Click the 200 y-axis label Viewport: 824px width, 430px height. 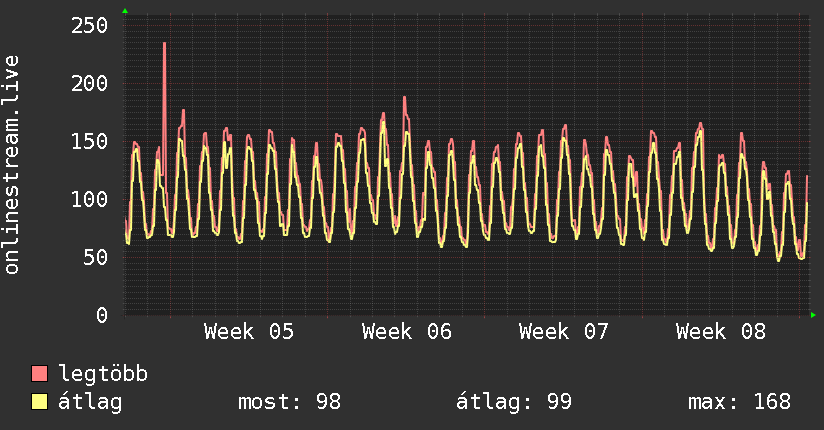[89, 83]
